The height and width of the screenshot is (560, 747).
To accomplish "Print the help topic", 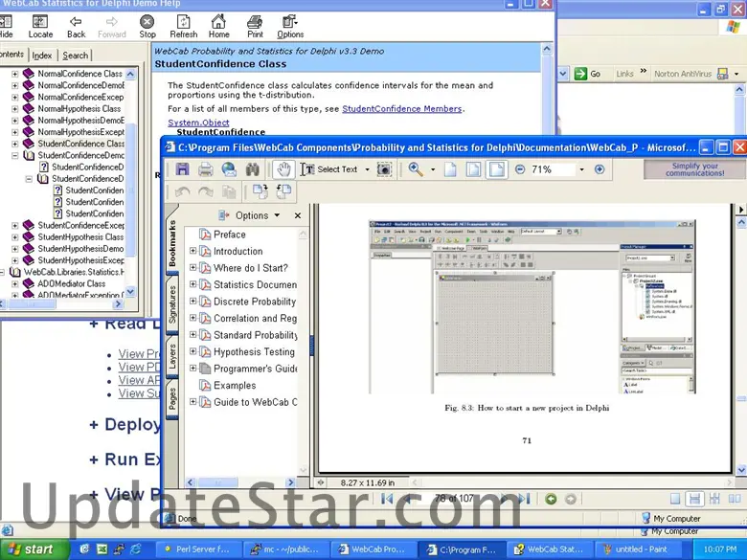I will pyautogui.click(x=255, y=27).
